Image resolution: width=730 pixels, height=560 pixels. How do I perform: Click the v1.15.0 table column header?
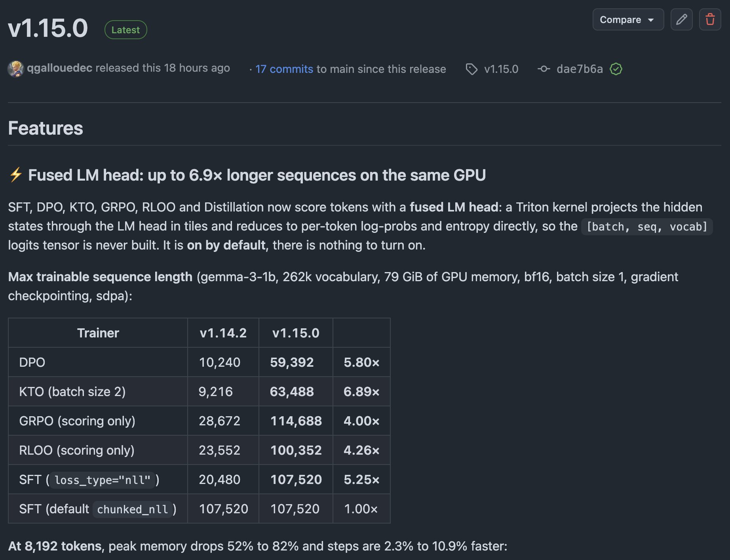(296, 333)
